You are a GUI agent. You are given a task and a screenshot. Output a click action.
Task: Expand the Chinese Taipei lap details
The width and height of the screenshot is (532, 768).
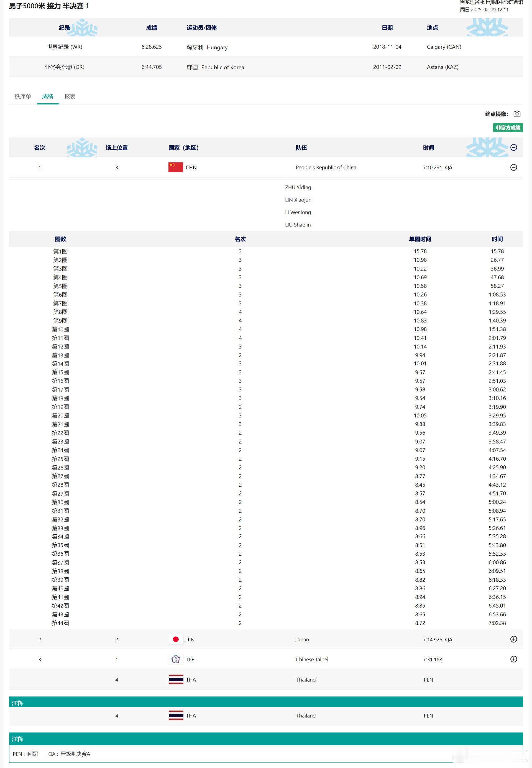[514, 659]
